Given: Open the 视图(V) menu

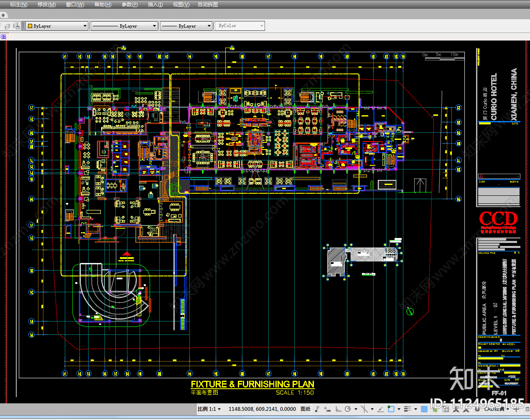Looking at the screenshot, I should [x=181, y=5].
